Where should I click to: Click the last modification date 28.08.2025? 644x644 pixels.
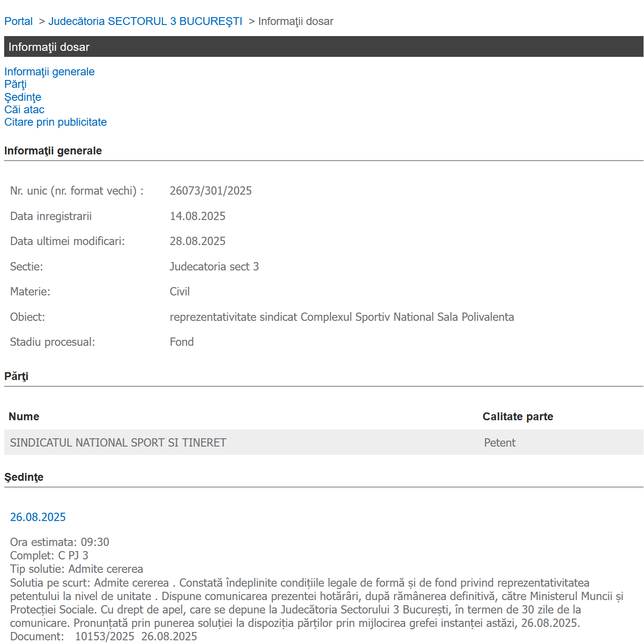click(198, 241)
